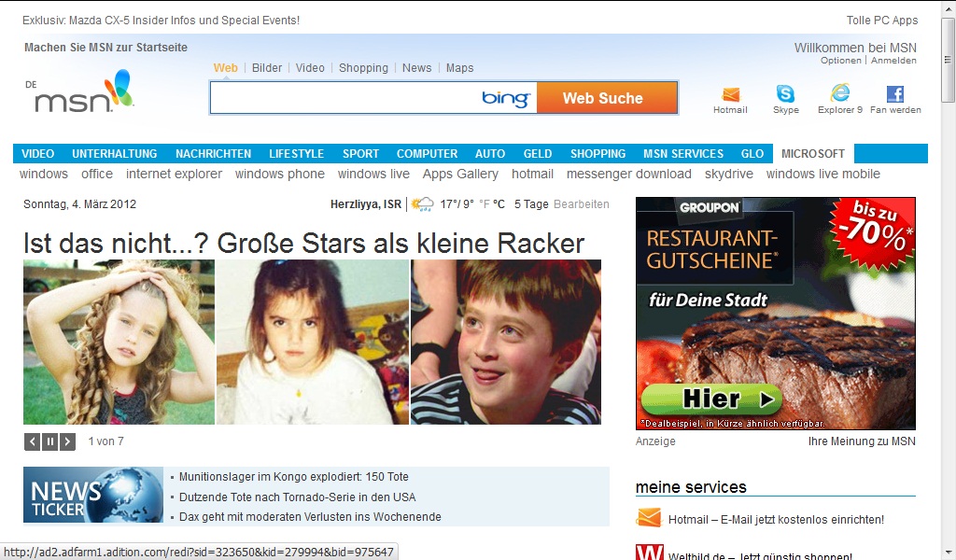This screenshot has height=560, width=956.
Task: Read Munitionslager im Kongo explodiert story
Action: click(294, 477)
